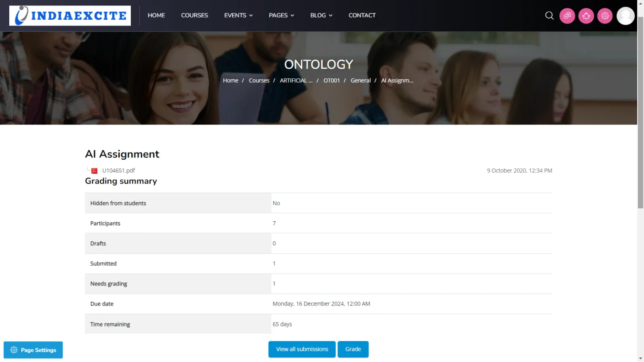Open the search magnifier in the header
This screenshot has width=644, height=362.
(549, 16)
